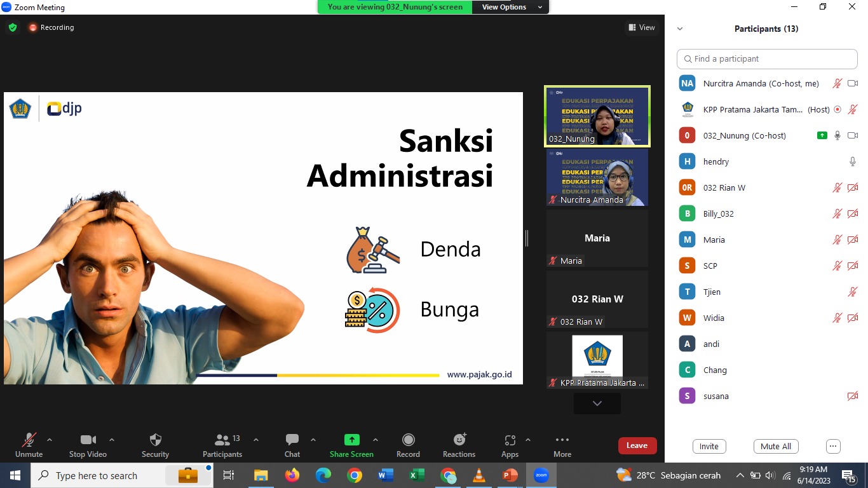The height and width of the screenshot is (488, 868).
Task: Click the Find a participant field
Action: coord(767,58)
